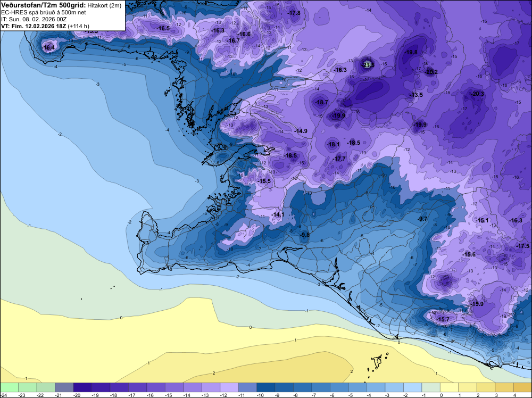
Task: Click the grey-blue legend swatch between -21 and -20
Action: 64,387
